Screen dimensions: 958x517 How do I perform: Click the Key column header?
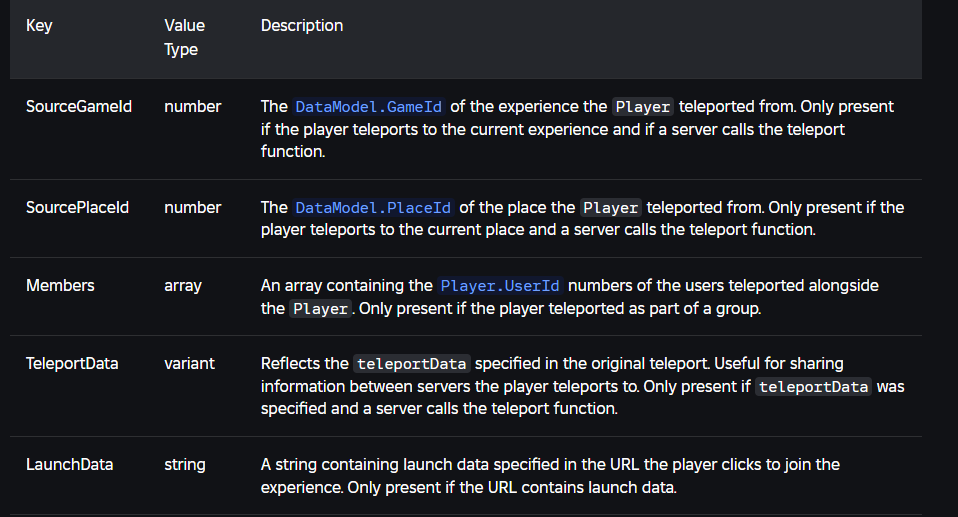click(39, 26)
